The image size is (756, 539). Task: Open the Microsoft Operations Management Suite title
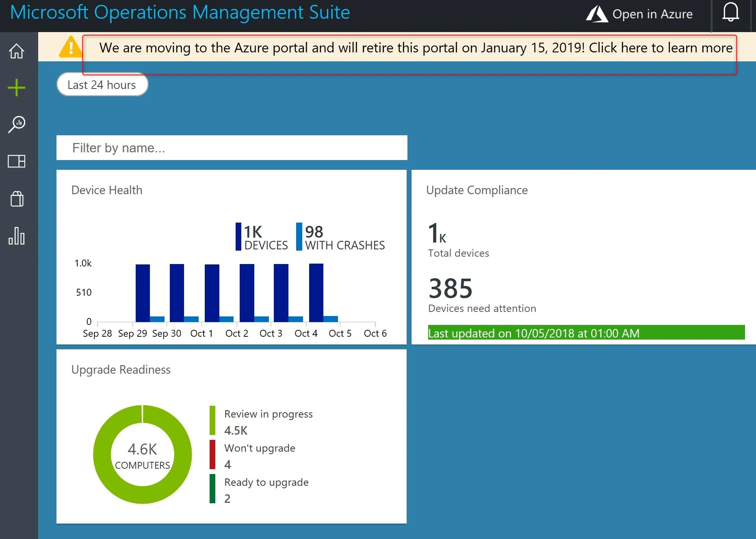point(180,12)
